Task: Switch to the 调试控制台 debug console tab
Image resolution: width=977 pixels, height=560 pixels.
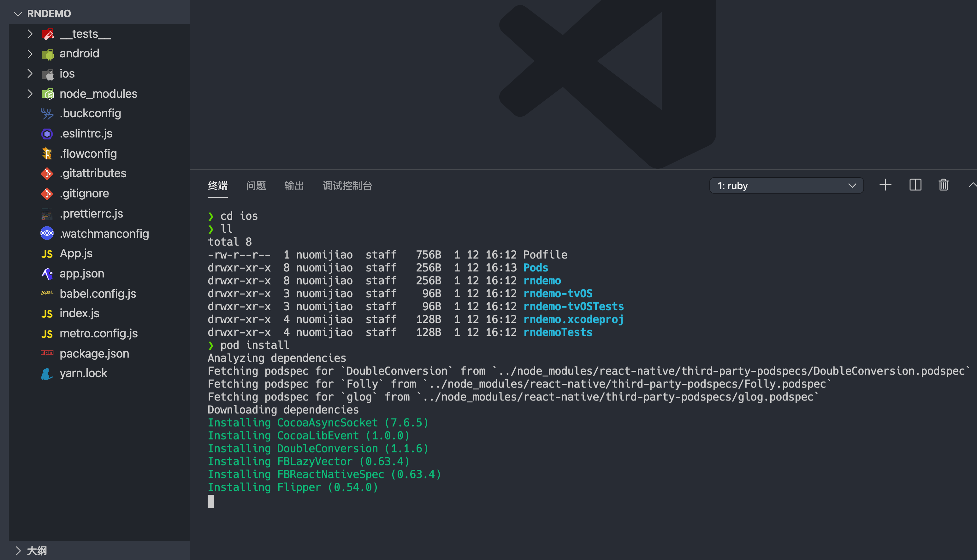Action: pyautogui.click(x=347, y=186)
